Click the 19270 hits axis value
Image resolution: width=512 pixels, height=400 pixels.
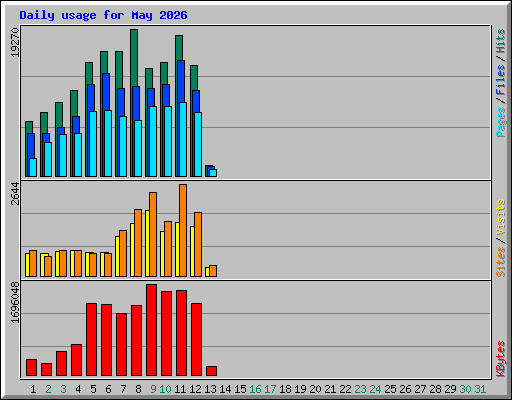15,43
